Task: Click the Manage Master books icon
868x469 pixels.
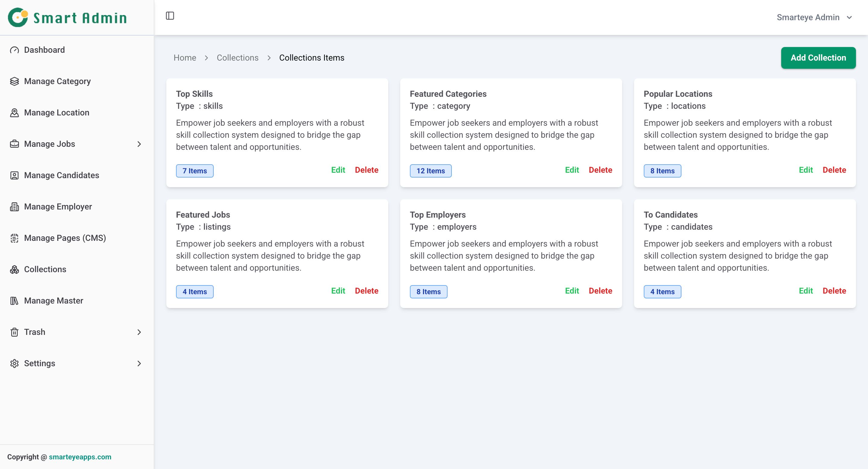Action: tap(14, 301)
